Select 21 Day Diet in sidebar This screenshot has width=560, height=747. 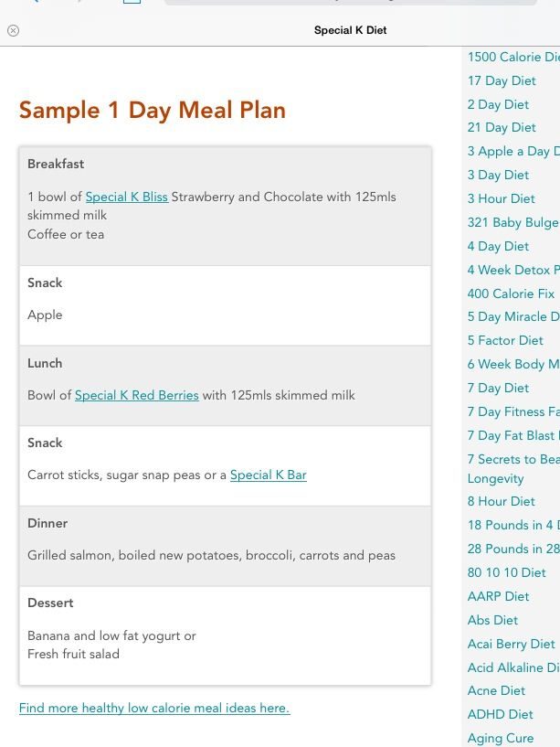click(502, 127)
